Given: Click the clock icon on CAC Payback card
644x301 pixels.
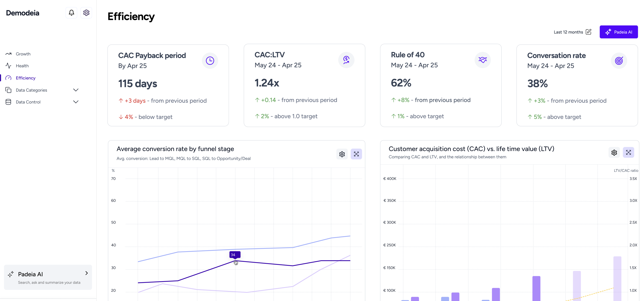Looking at the screenshot, I should [210, 61].
